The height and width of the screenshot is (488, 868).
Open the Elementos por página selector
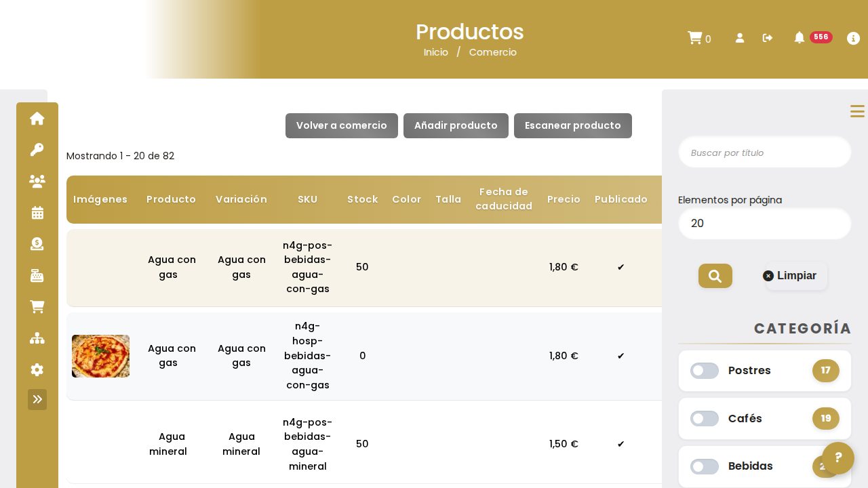[x=765, y=224]
